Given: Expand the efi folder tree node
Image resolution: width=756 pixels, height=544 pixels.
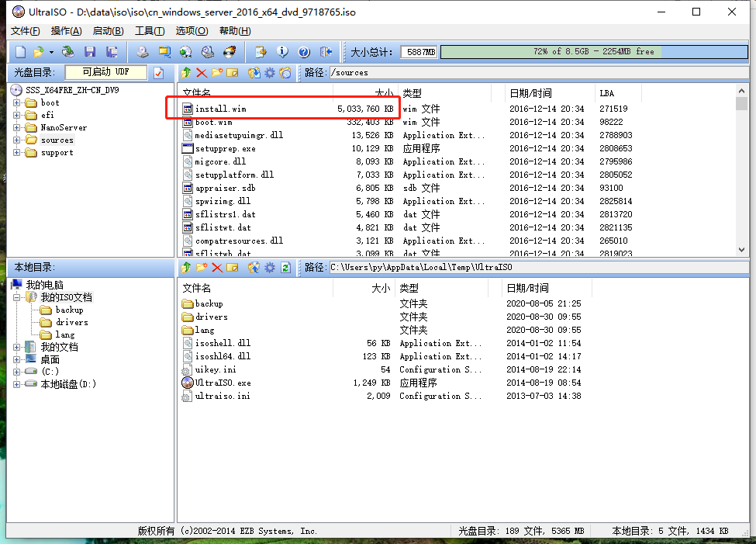Looking at the screenshot, I should tap(17, 116).
